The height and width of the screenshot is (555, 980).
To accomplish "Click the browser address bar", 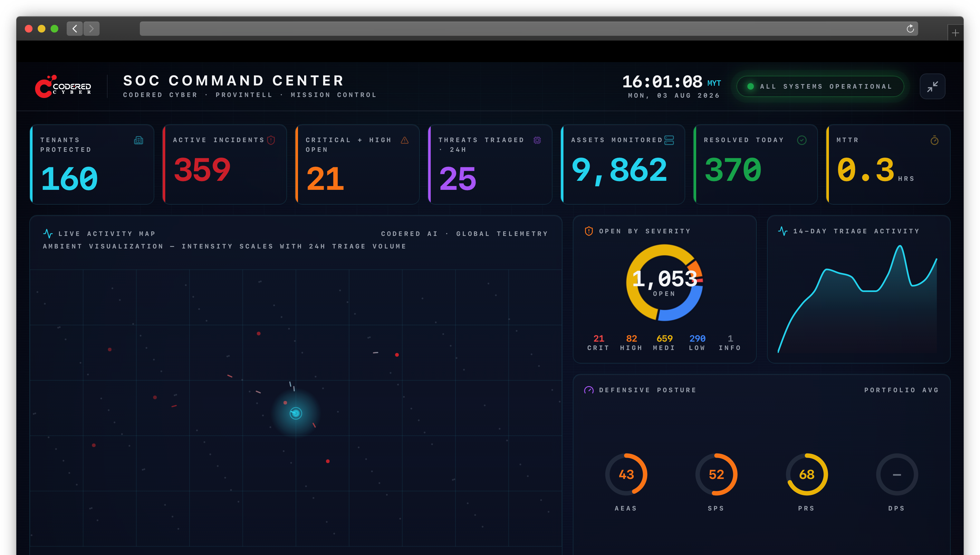I will tap(528, 29).
